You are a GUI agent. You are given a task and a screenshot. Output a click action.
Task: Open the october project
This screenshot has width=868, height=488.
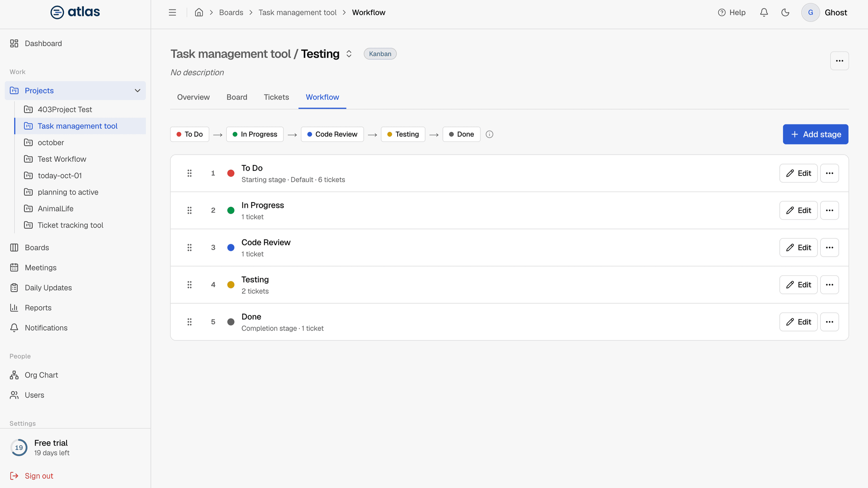[x=81, y=142]
